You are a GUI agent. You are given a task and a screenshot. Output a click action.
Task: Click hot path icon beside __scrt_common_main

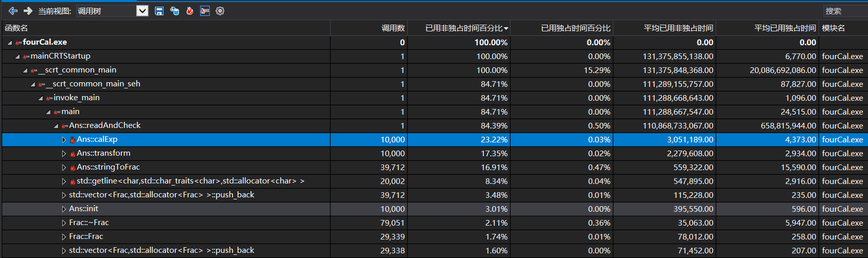[34, 70]
